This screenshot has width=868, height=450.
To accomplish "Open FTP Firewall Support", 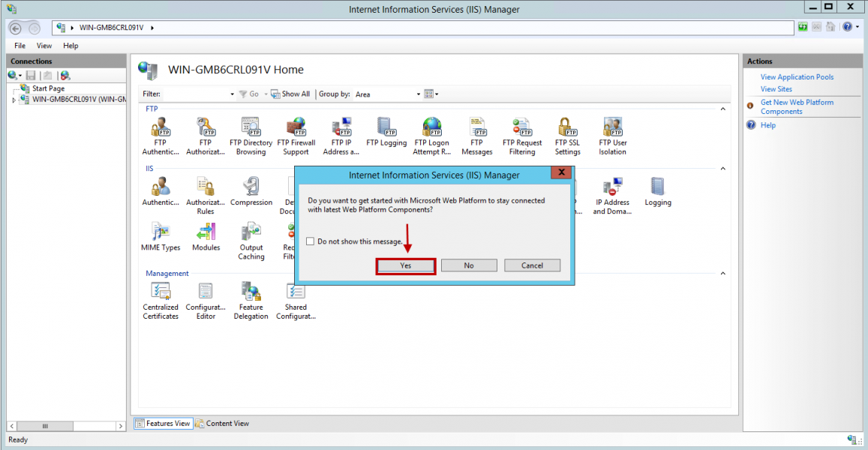I will point(296,136).
